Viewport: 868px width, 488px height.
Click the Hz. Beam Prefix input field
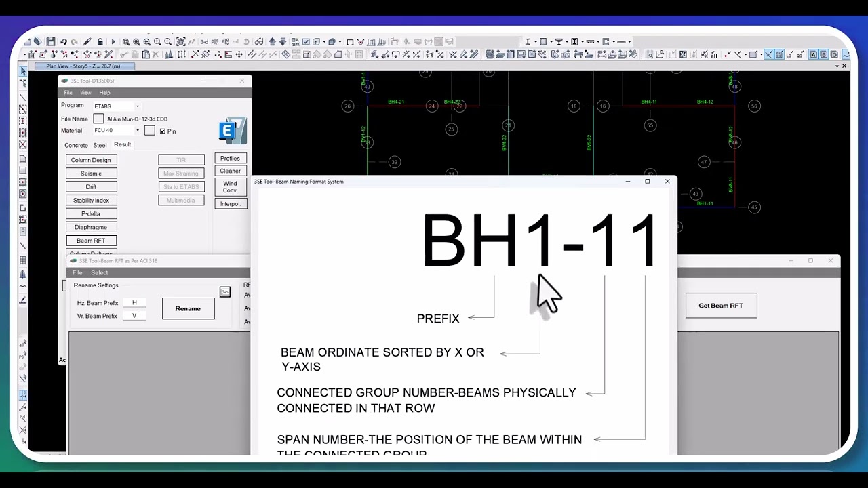[x=134, y=303]
